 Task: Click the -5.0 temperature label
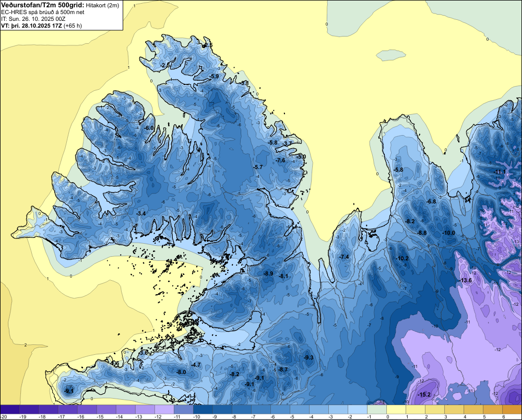click(x=301, y=157)
